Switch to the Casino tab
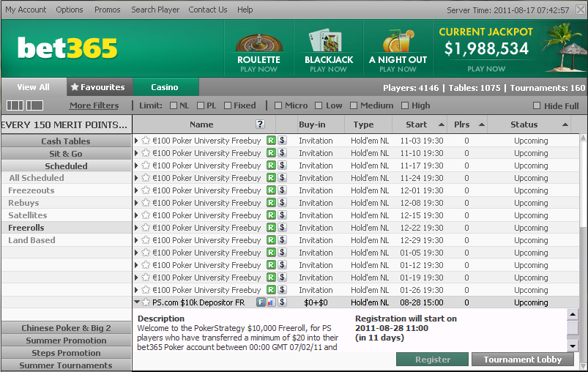 pos(165,87)
